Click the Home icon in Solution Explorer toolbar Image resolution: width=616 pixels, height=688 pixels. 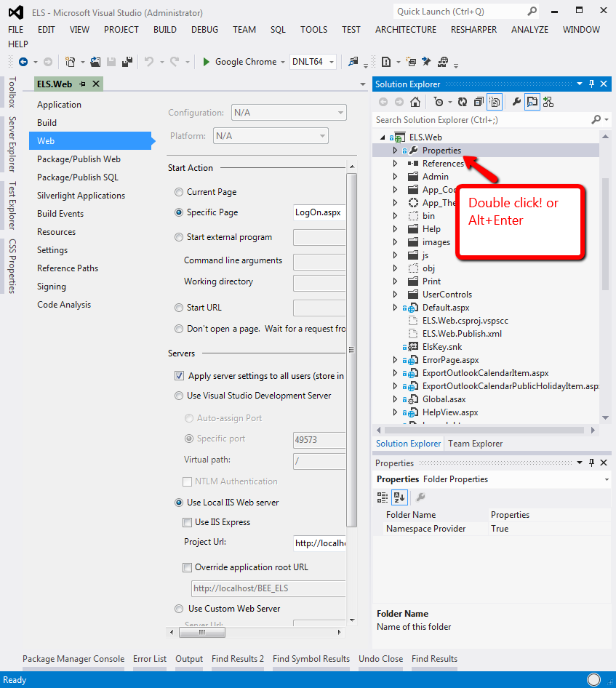tap(415, 101)
